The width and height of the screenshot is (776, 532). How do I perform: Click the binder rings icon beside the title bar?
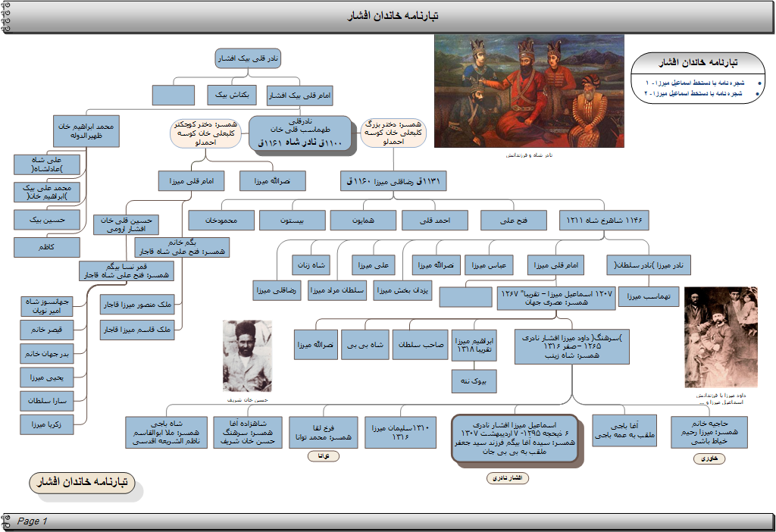pos(6,17)
